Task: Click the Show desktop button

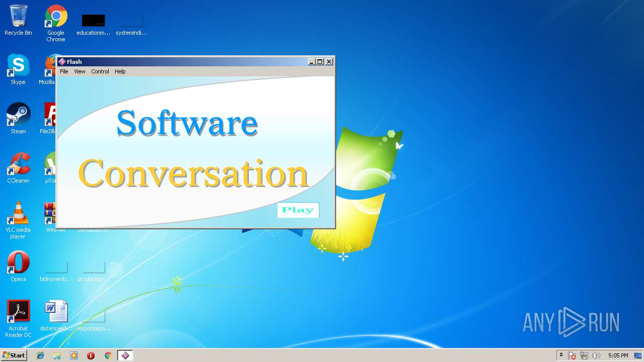Action: (x=638, y=355)
